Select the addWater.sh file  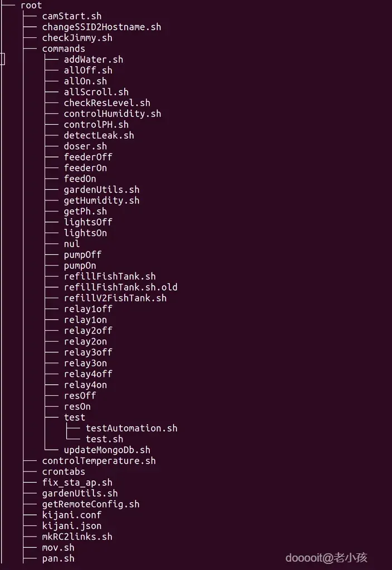[94, 60]
